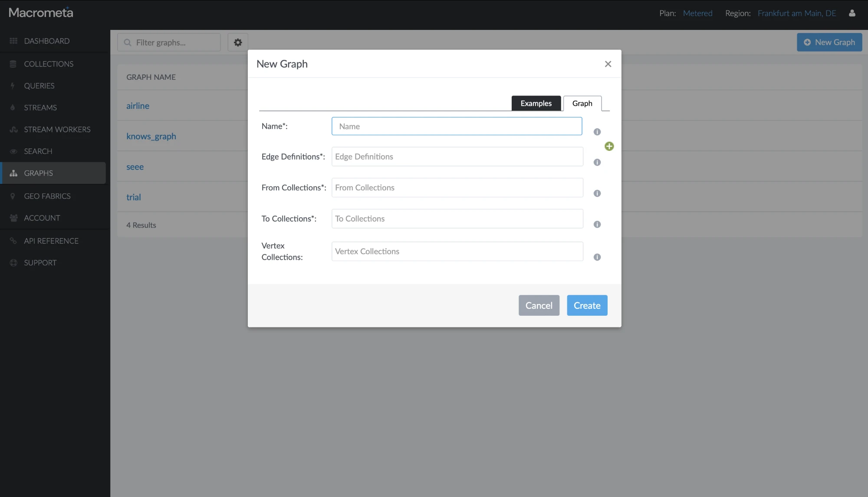Click the info icon beside Name field

597,132
